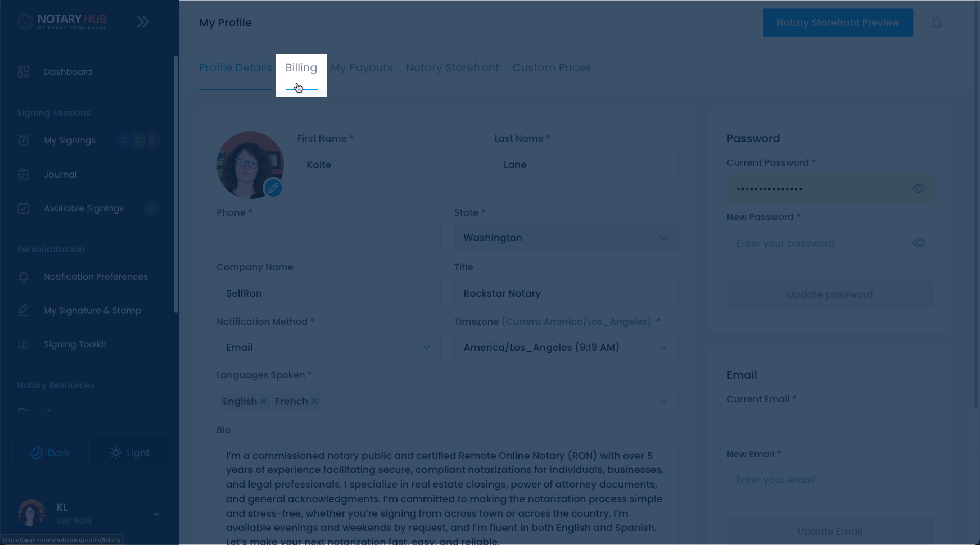Open the Timezone dropdown
This screenshot has height=545, width=980.
pos(566,347)
